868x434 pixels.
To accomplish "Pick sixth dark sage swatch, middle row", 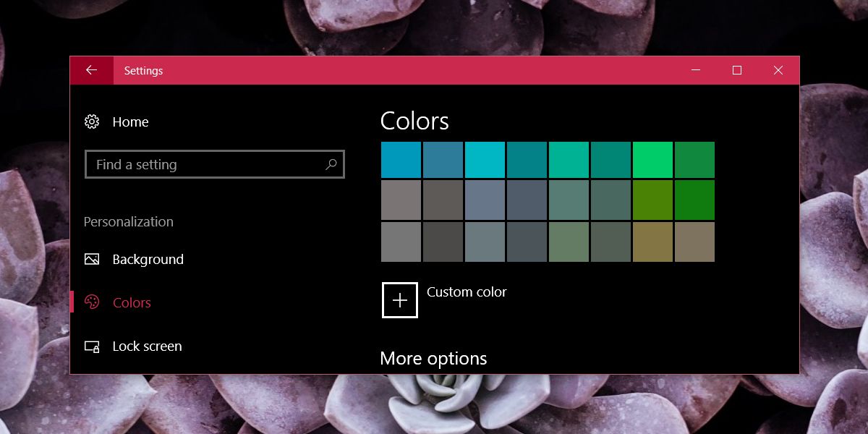I will tap(610, 200).
